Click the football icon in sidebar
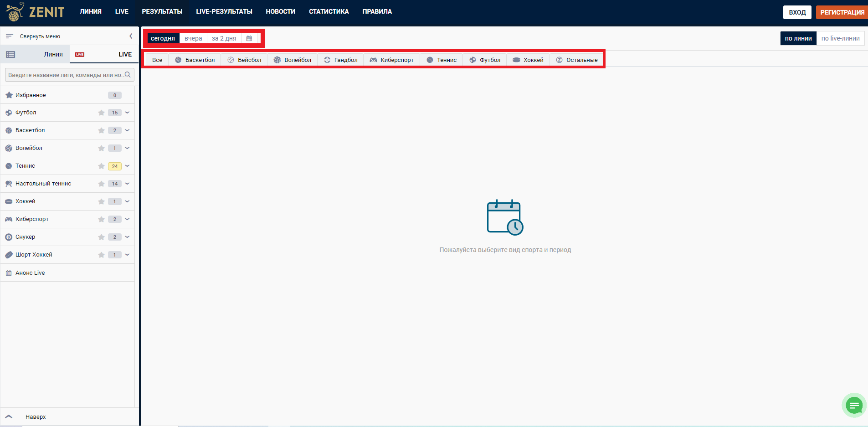Viewport: 868px width, 427px height. tap(9, 113)
